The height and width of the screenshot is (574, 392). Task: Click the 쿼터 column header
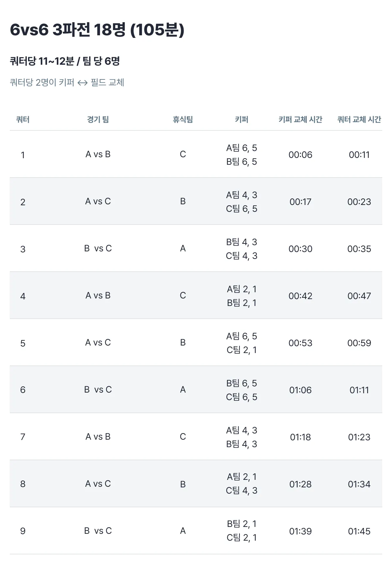click(x=23, y=120)
